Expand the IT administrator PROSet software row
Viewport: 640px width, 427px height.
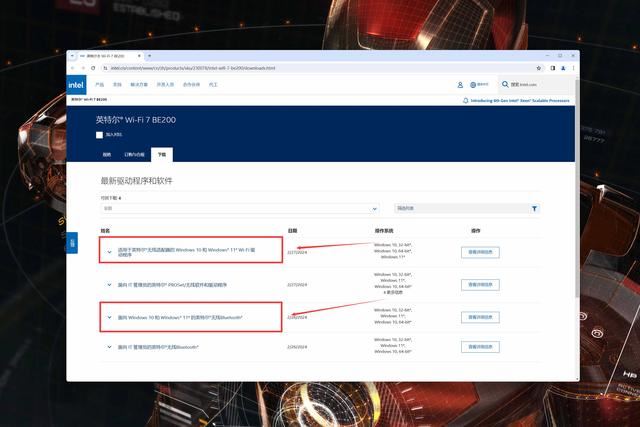pyautogui.click(x=109, y=285)
